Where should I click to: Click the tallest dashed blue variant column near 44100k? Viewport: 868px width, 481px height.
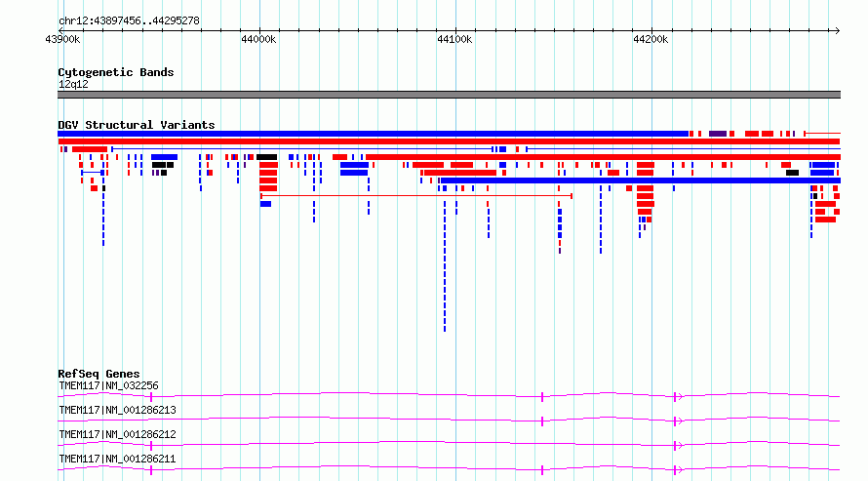click(445, 266)
